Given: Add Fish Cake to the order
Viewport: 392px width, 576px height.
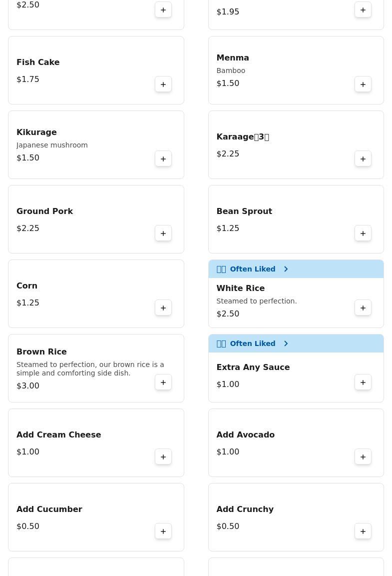Looking at the screenshot, I should pyautogui.click(x=163, y=84).
